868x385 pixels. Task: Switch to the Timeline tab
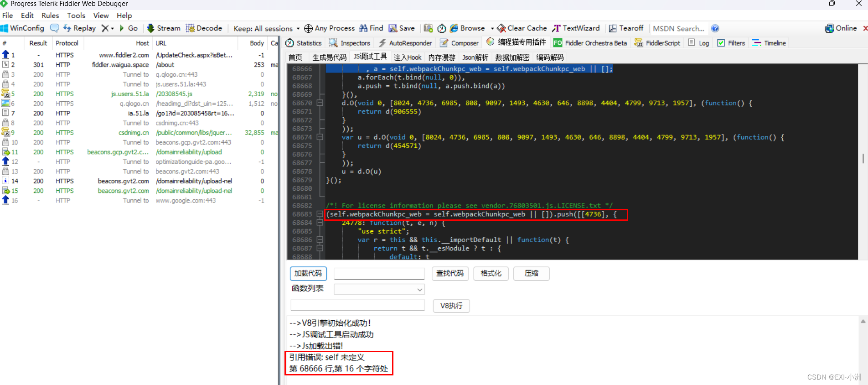[x=769, y=43]
